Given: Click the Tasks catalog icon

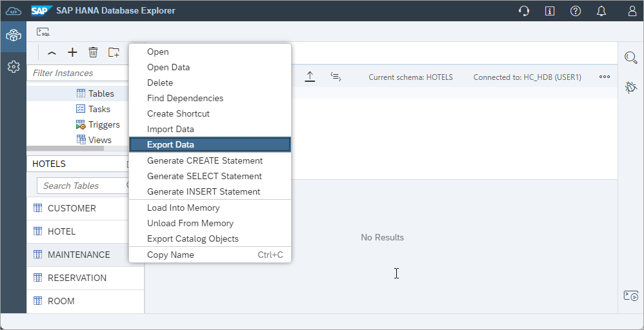Looking at the screenshot, I should click(x=81, y=109).
